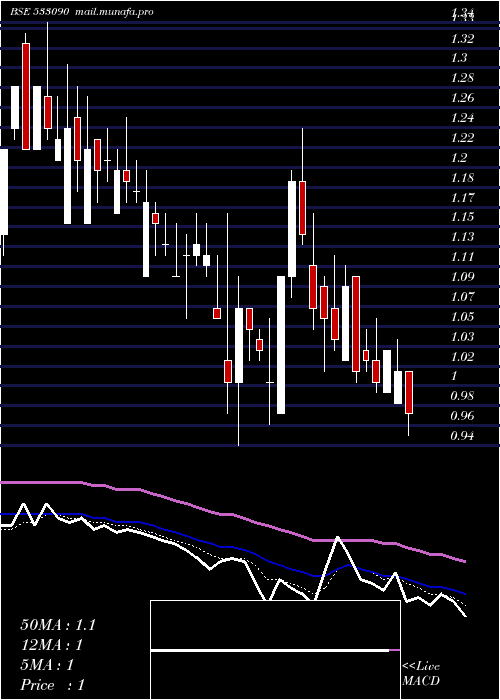Select the 1.15 axis value
This screenshot has height=700, width=500.
(x=462, y=217)
